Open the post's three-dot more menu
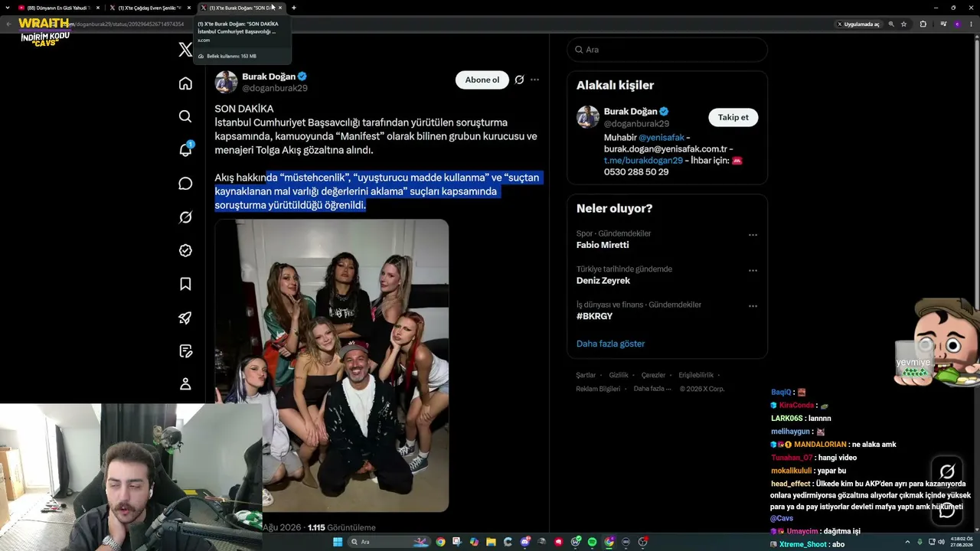 (534, 80)
